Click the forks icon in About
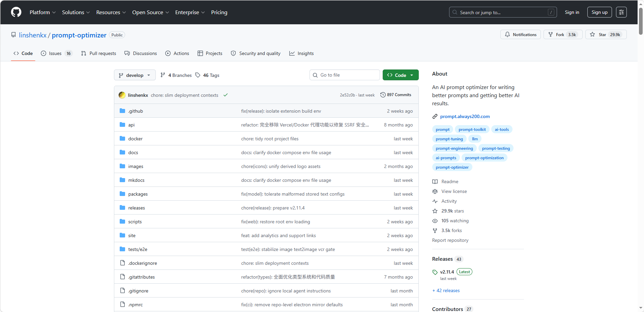The height and width of the screenshot is (312, 644). [435, 230]
